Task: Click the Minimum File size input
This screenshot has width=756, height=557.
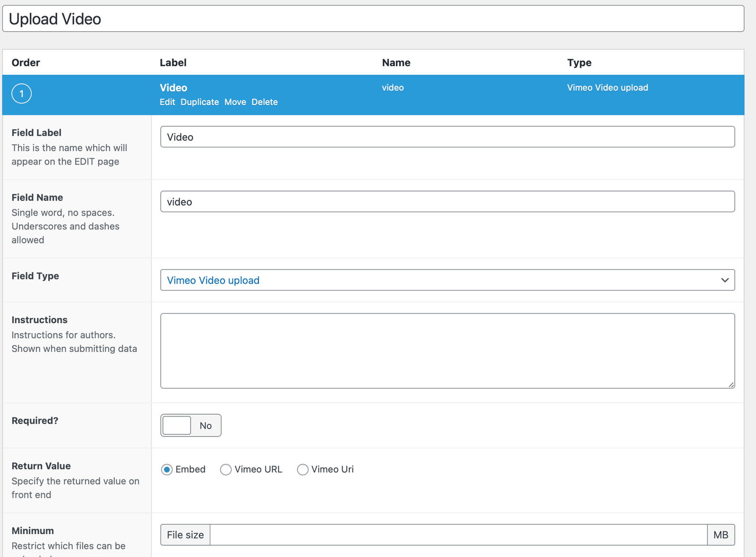Action: [x=458, y=535]
